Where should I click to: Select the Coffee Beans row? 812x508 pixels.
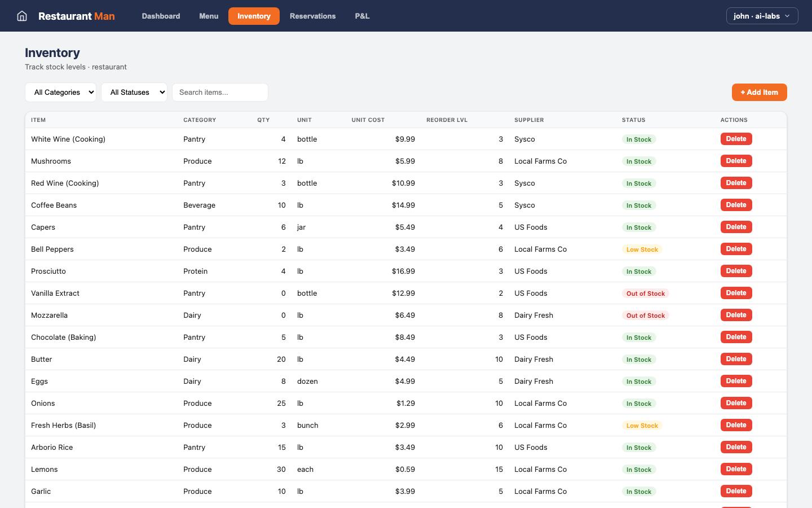pyautogui.click(x=226, y=205)
